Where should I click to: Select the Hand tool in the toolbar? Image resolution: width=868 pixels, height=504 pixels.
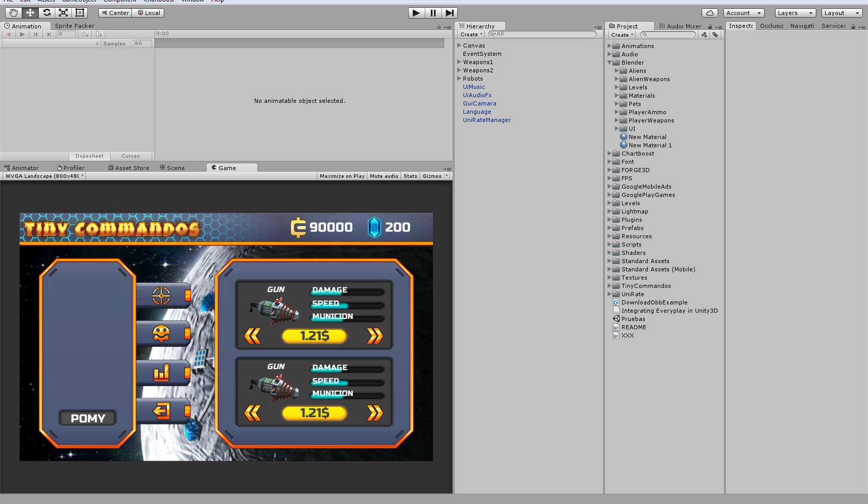pos(13,13)
